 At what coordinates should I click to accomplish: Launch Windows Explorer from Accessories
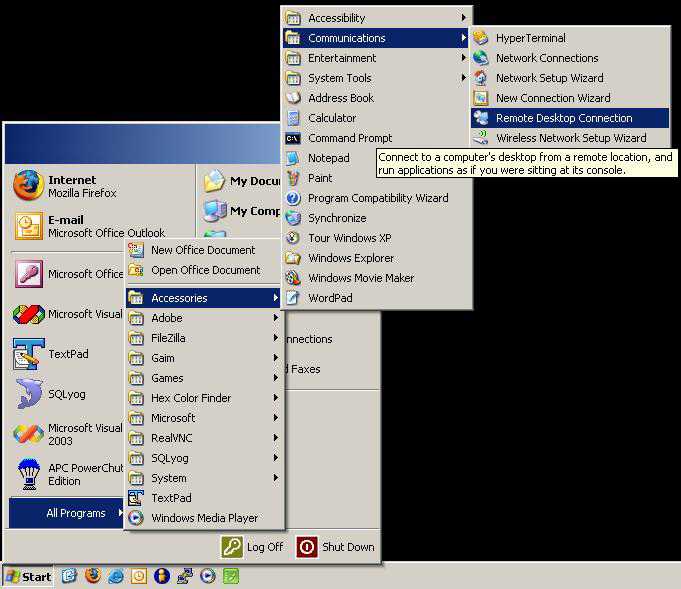(376, 258)
